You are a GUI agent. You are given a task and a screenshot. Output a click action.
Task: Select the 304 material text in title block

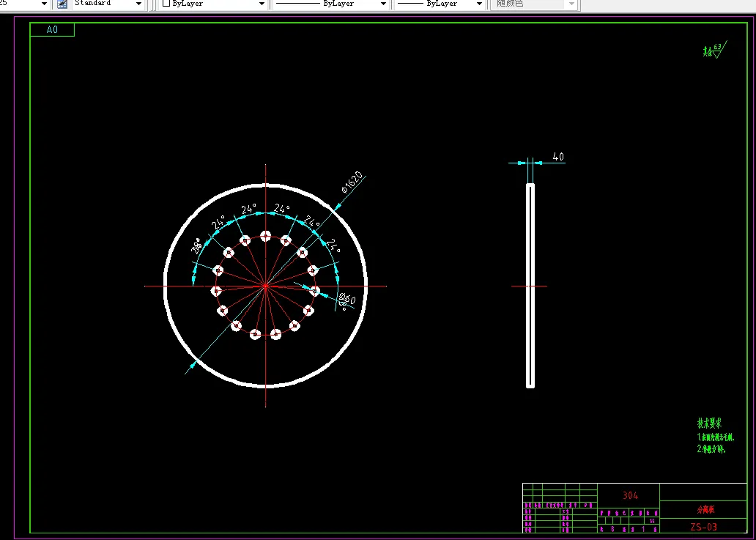click(630, 495)
